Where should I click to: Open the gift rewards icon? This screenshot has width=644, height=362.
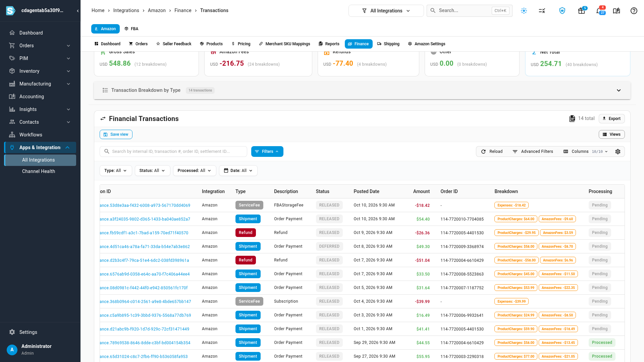tap(582, 11)
